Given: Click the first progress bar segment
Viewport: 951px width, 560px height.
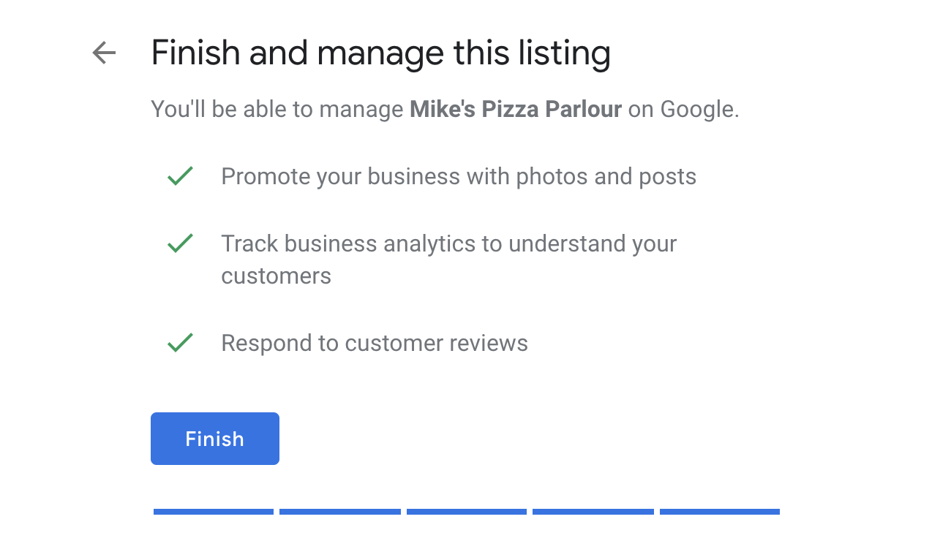Looking at the screenshot, I should click(214, 512).
